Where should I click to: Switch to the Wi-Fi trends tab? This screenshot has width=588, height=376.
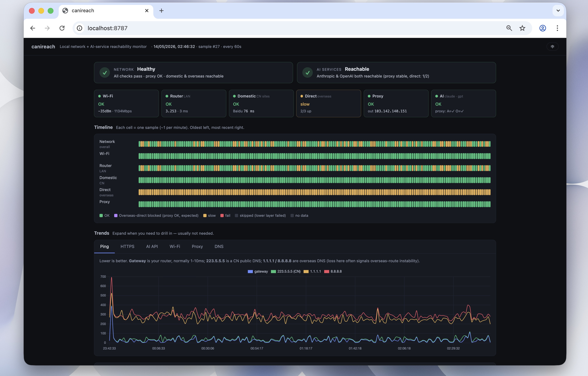pos(175,247)
